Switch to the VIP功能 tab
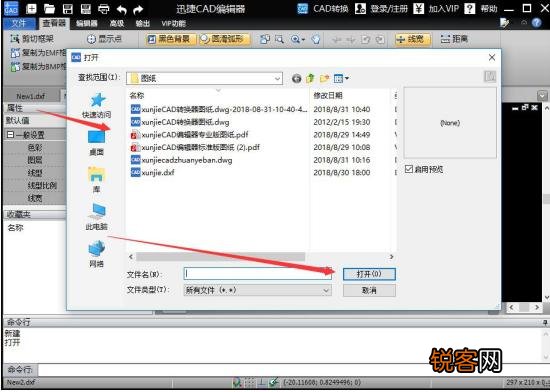 [173, 23]
